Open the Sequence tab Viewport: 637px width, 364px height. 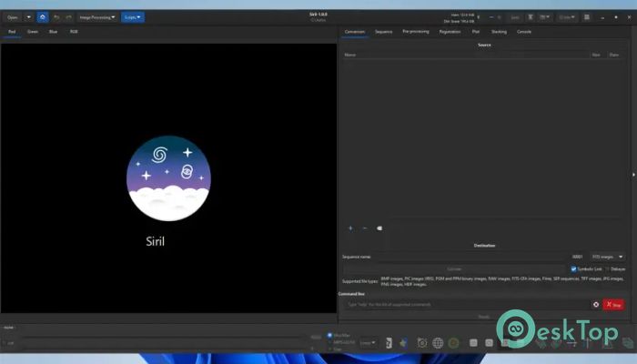click(383, 32)
